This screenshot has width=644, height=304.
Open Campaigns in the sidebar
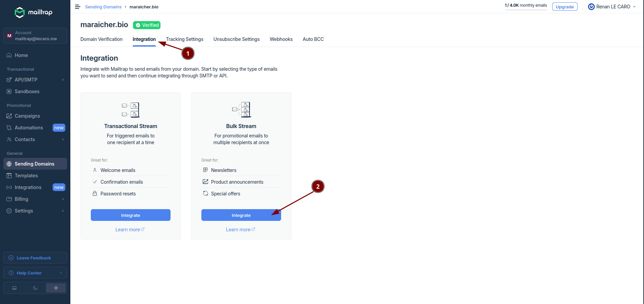click(x=27, y=116)
